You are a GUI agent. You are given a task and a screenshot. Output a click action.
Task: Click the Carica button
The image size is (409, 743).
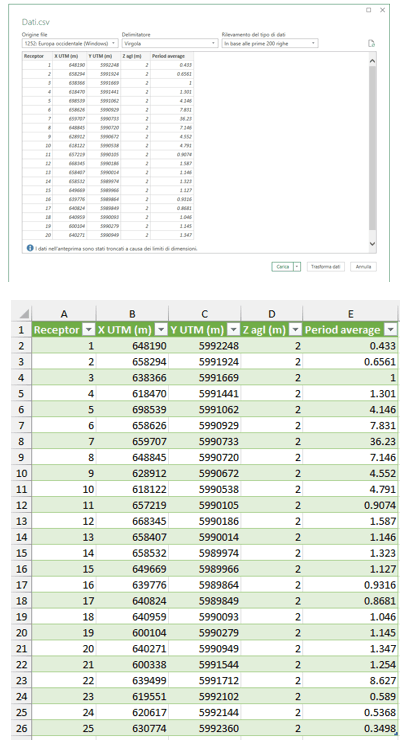click(282, 267)
